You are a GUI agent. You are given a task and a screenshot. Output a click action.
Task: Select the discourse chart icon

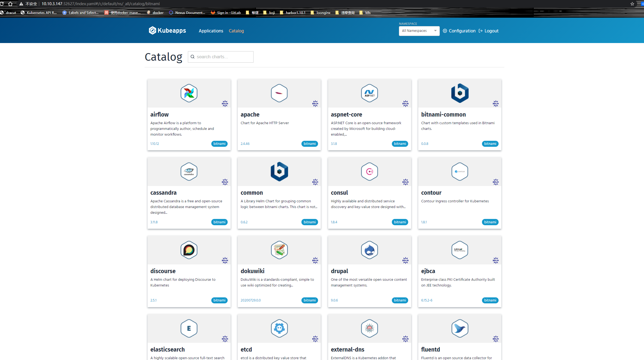click(x=189, y=250)
